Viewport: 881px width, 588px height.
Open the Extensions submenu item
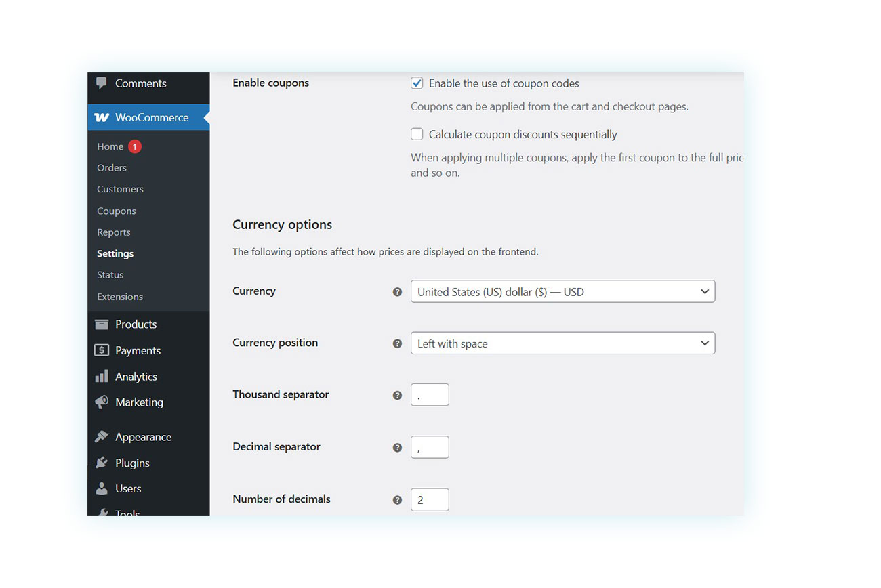click(x=120, y=297)
